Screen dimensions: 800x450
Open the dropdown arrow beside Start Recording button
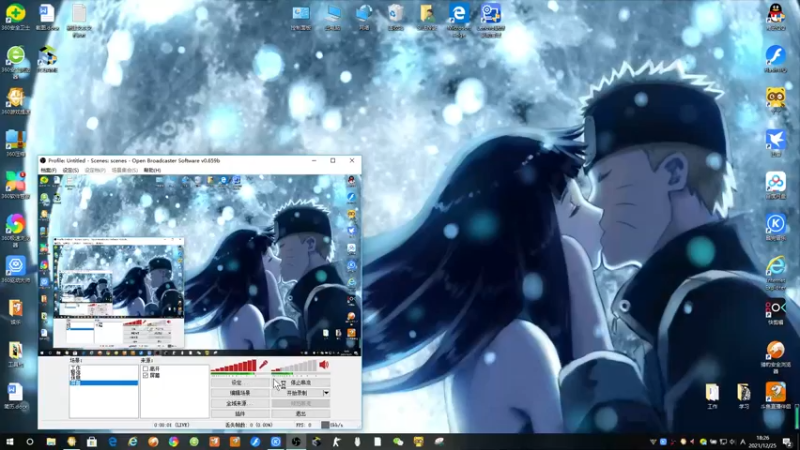click(326, 393)
